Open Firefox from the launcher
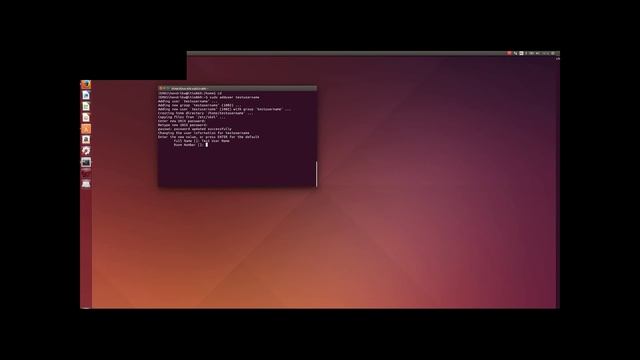The image size is (640, 360). (86, 84)
